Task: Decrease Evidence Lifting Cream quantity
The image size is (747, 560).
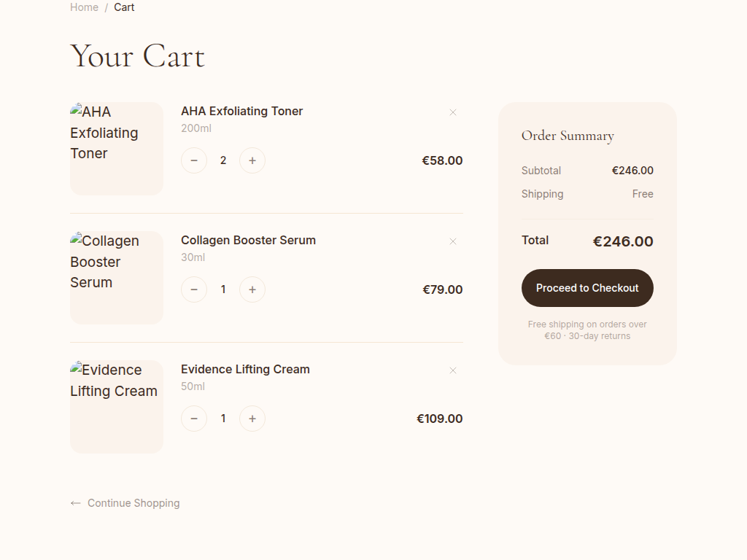Action: click(x=194, y=419)
